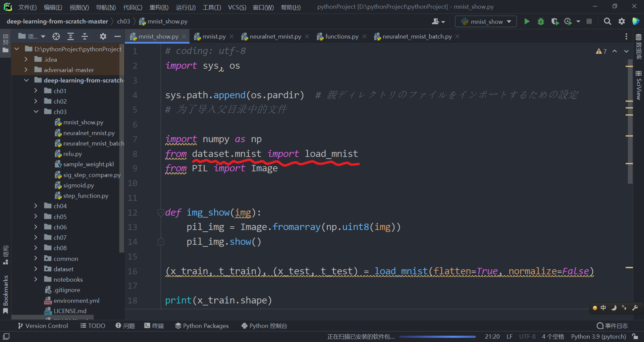
Task: Open Python Packages tool window
Action: click(202, 326)
